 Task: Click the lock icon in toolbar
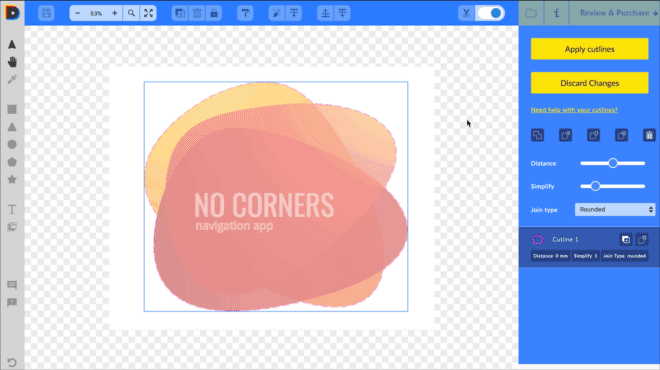[x=214, y=13]
